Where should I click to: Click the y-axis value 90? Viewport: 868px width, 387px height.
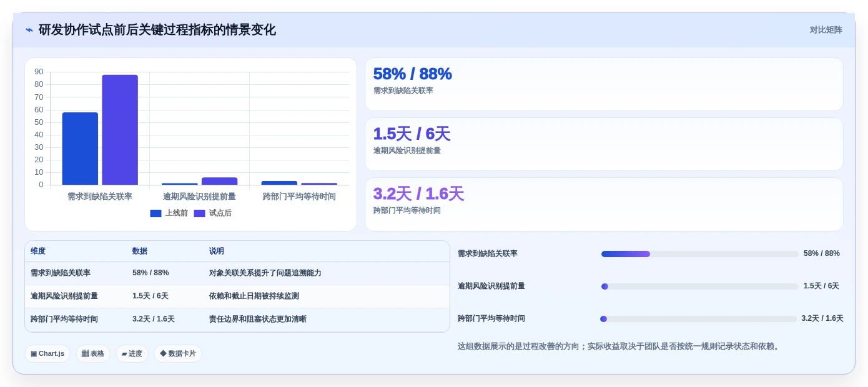pyautogui.click(x=39, y=72)
